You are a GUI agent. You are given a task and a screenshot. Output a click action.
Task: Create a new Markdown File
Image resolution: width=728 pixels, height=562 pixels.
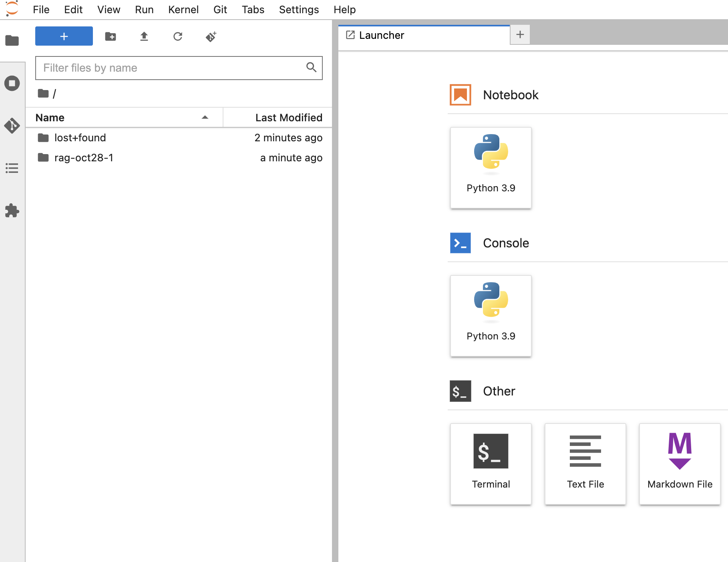click(x=680, y=464)
